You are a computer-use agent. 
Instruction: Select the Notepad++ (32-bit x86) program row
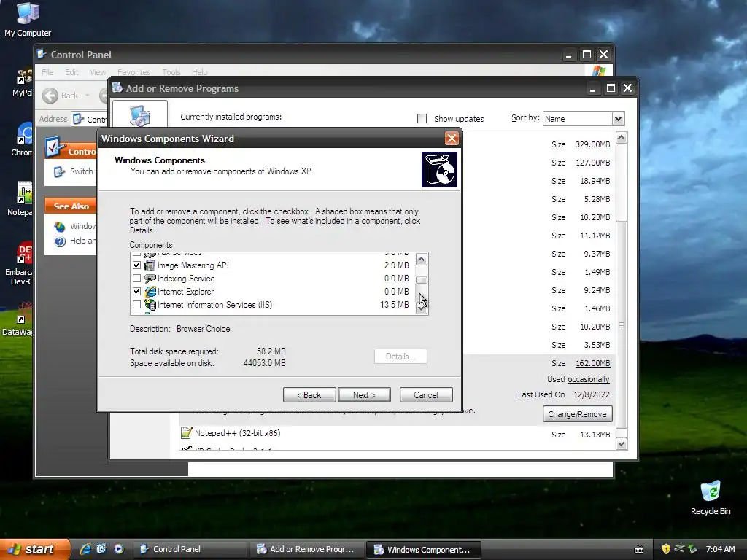tap(396, 433)
